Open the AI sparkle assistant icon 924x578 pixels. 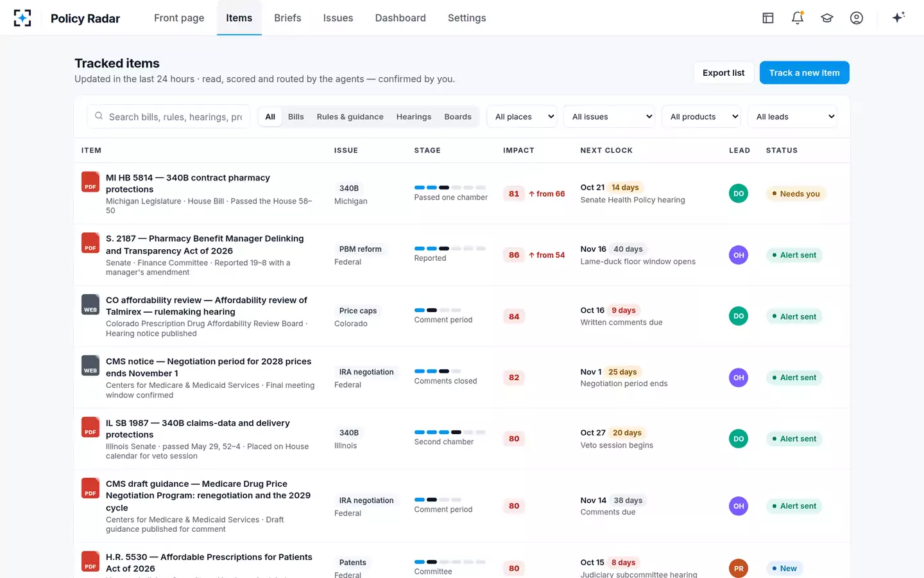(898, 17)
